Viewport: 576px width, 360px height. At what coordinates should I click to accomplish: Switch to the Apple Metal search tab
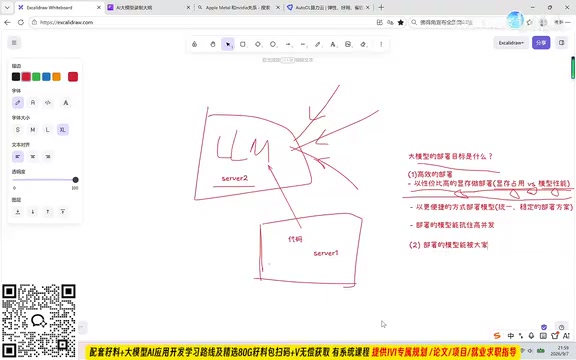coord(239,7)
